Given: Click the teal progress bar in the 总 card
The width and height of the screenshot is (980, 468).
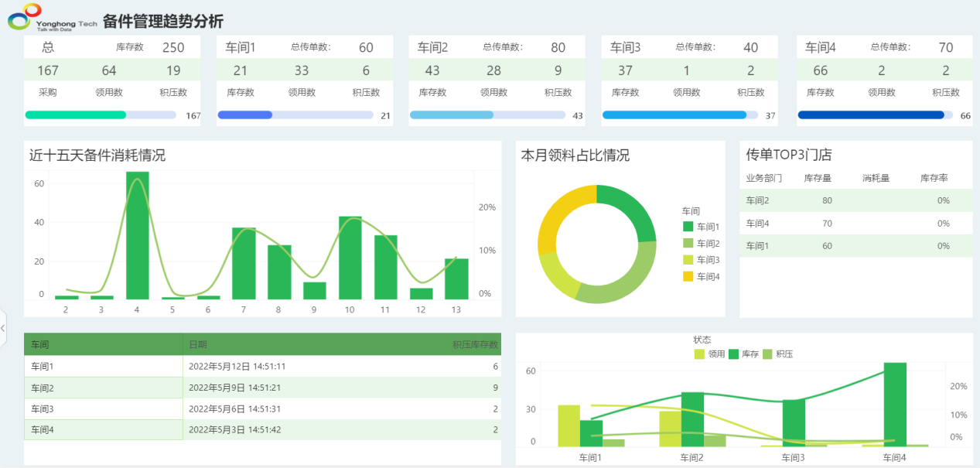Looking at the screenshot, I should click(x=76, y=115).
